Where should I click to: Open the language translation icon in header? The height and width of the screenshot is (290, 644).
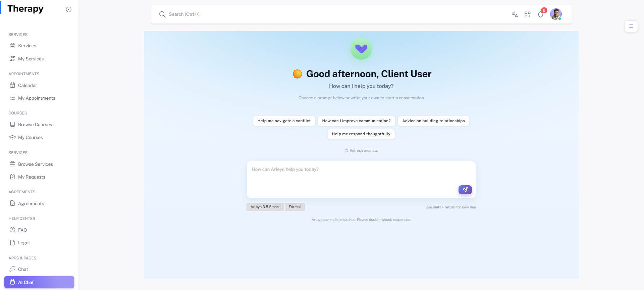pos(515,14)
